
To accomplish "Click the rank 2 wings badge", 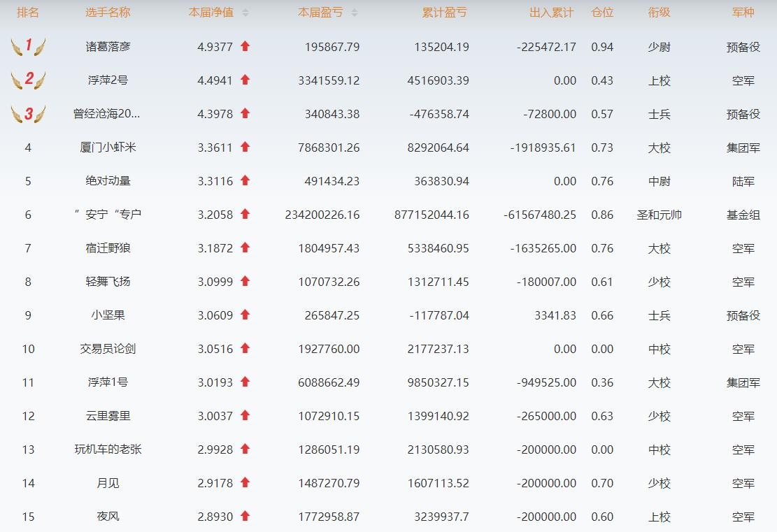I will (28, 80).
